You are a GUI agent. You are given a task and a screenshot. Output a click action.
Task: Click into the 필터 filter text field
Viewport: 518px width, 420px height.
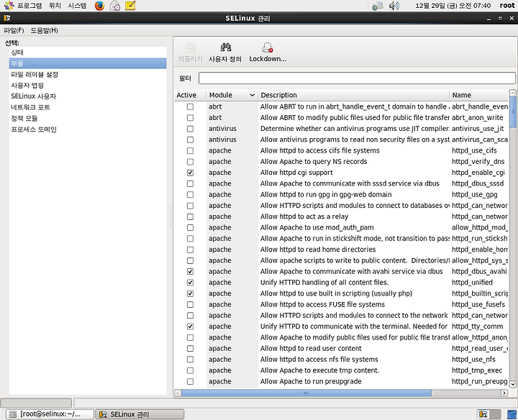click(x=357, y=78)
